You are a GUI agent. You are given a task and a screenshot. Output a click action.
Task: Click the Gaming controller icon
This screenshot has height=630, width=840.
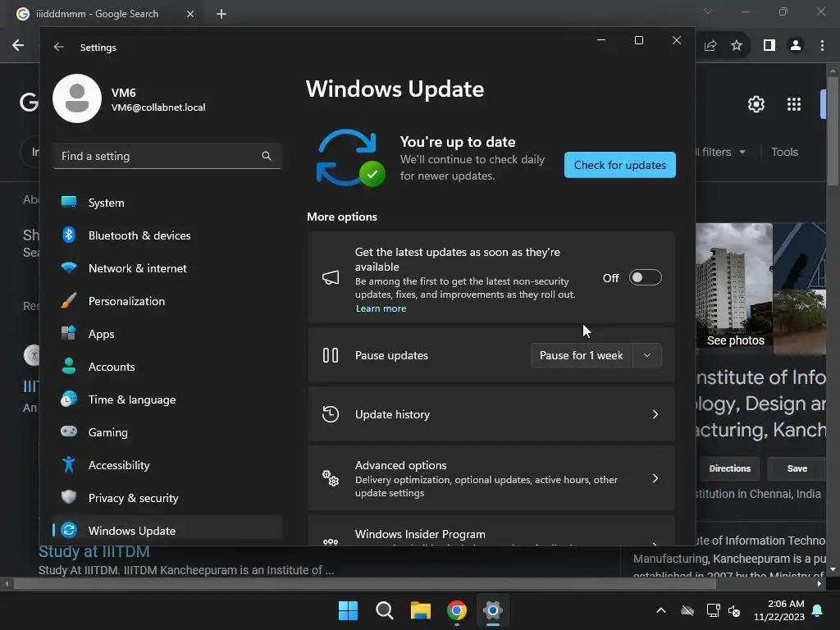click(69, 431)
